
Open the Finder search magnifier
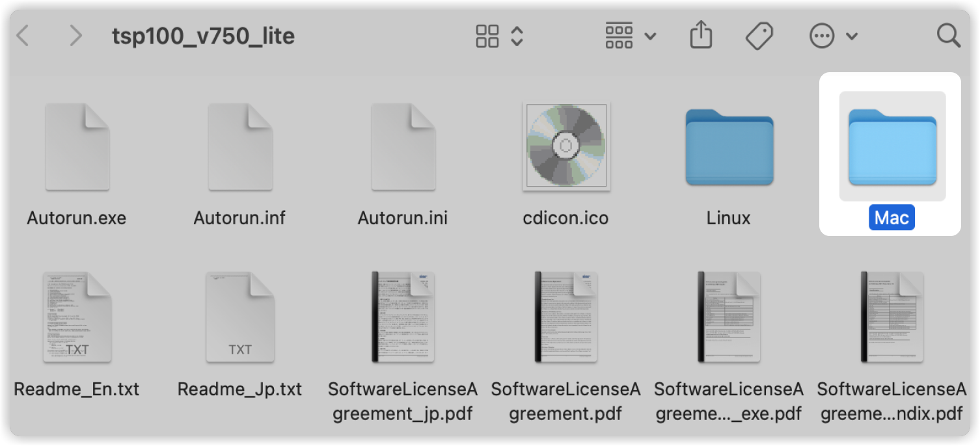(948, 36)
